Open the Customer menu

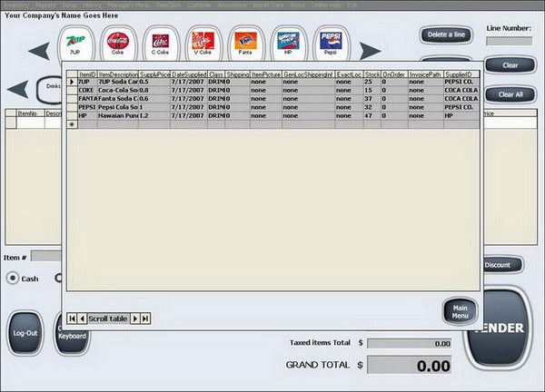200,5
